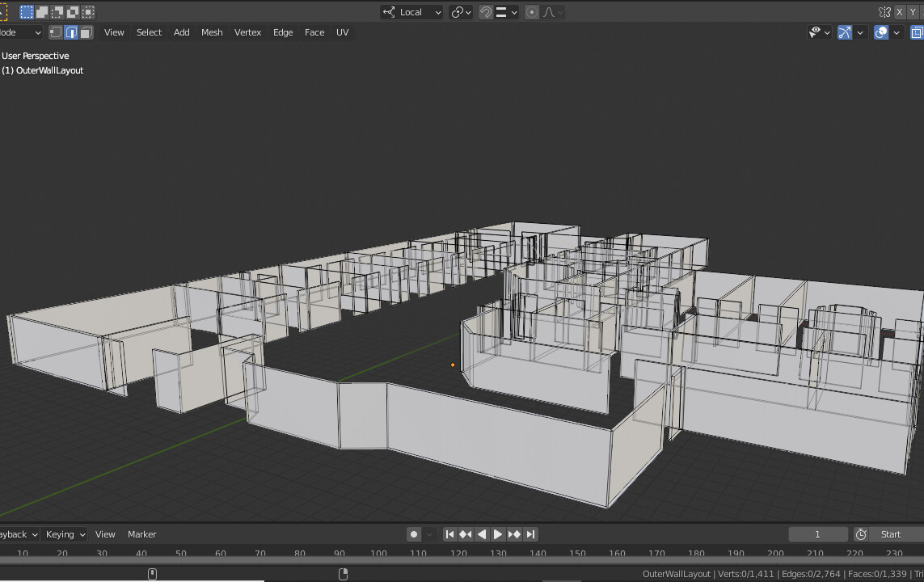The width and height of the screenshot is (924, 582).
Task: Click the auto keying record icon
Action: coord(414,534)
